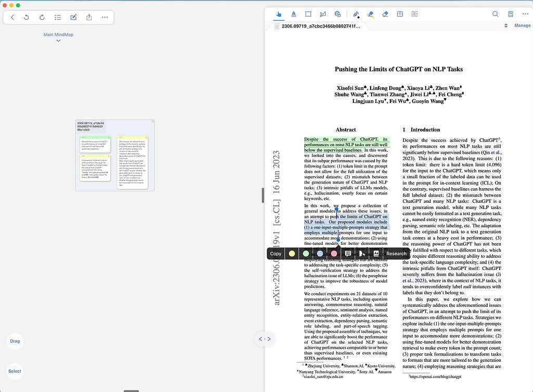Select the eraser tool
This screenshot has height=392, width=533.
point(385,14)
